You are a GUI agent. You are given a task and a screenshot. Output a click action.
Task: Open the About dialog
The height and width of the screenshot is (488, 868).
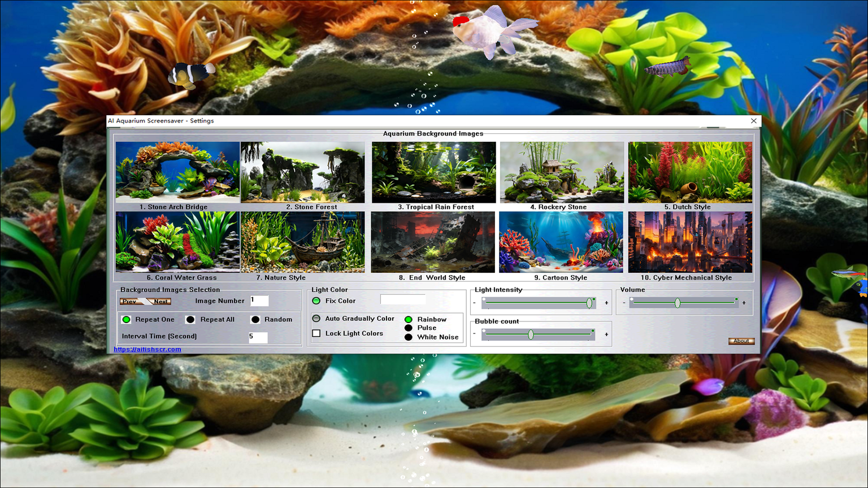pyautogui.click(x=741, y=341)
